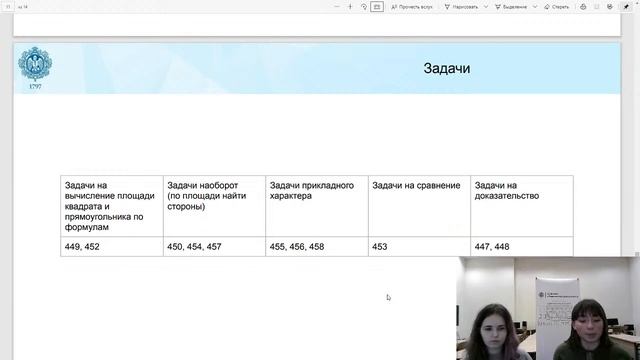Pin the PDF toolbar

point(626,7)
